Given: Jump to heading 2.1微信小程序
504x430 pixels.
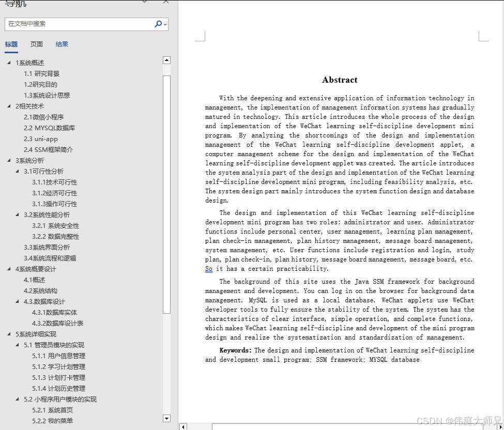Looking at the screenshot, I should point(44,117).
